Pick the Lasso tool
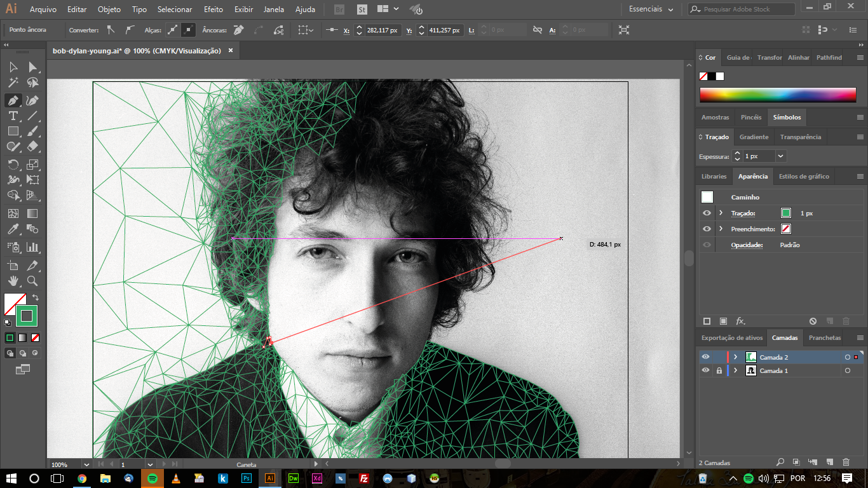This screenshot has width=868, height=488. click(x=32, y=83)
